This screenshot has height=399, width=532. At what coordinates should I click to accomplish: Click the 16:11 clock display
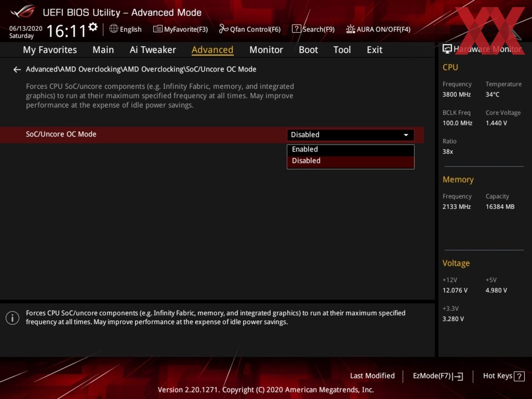click(x=66, y=31)
